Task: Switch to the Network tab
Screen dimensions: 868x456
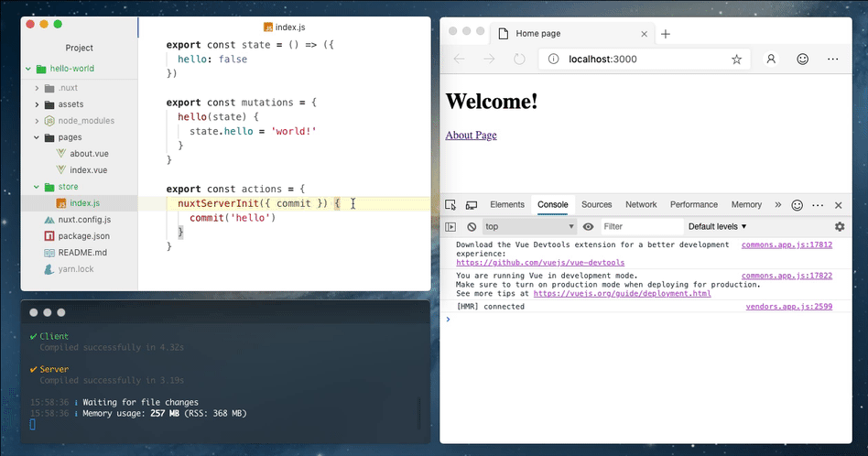Action: pos(640,205)
